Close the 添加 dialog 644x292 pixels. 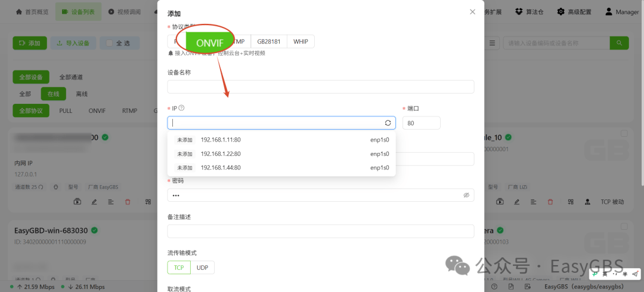[472, 12]
